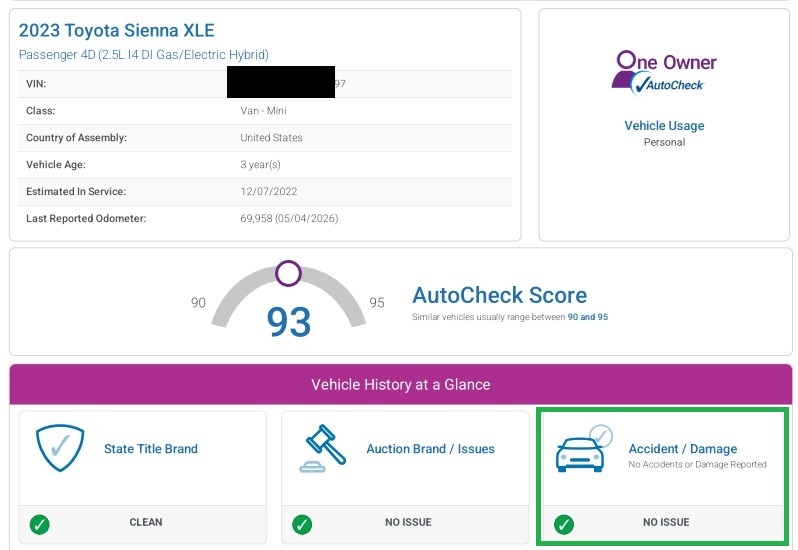Image resolution: width=798 pixels, height=550 pixels.
Task: Click the 12/07/2022 in-service date
Action: [x=269, y=192]
